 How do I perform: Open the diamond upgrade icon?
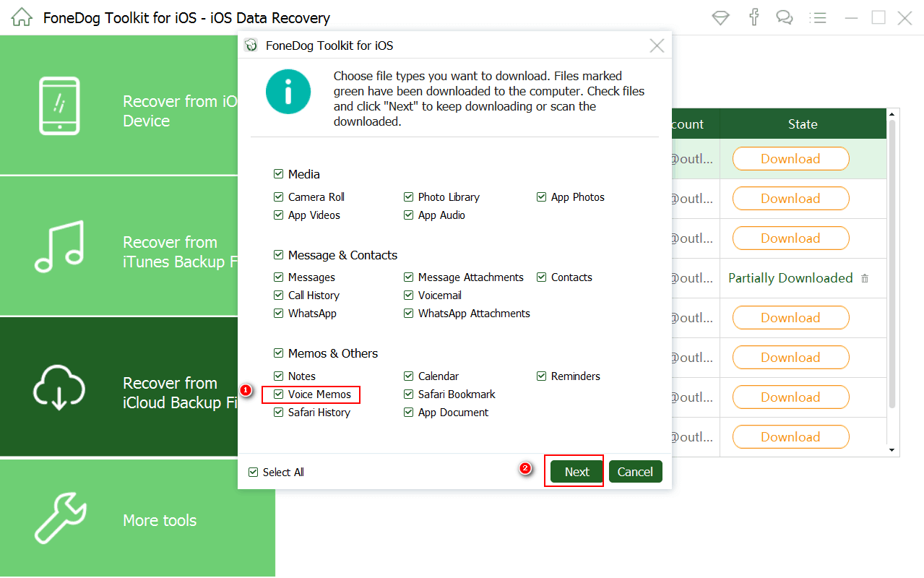tap(720, 18)
